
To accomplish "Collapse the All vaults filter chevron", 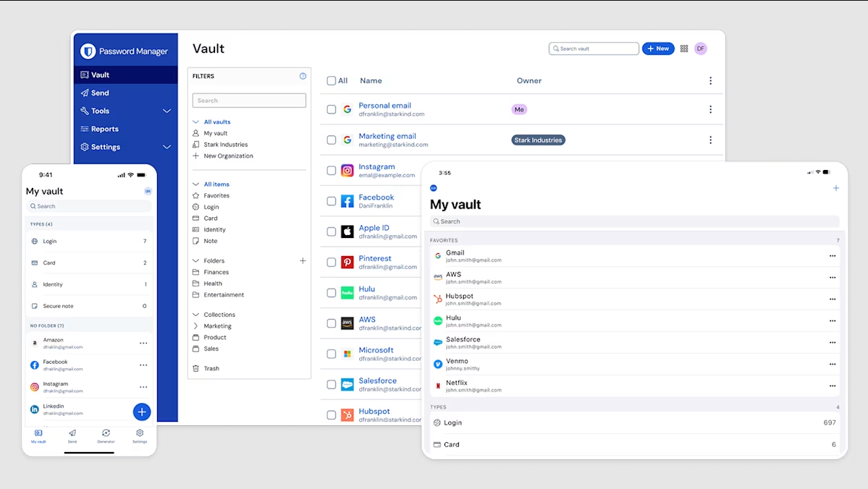I will pyautogui.click(x=195, y=122).
